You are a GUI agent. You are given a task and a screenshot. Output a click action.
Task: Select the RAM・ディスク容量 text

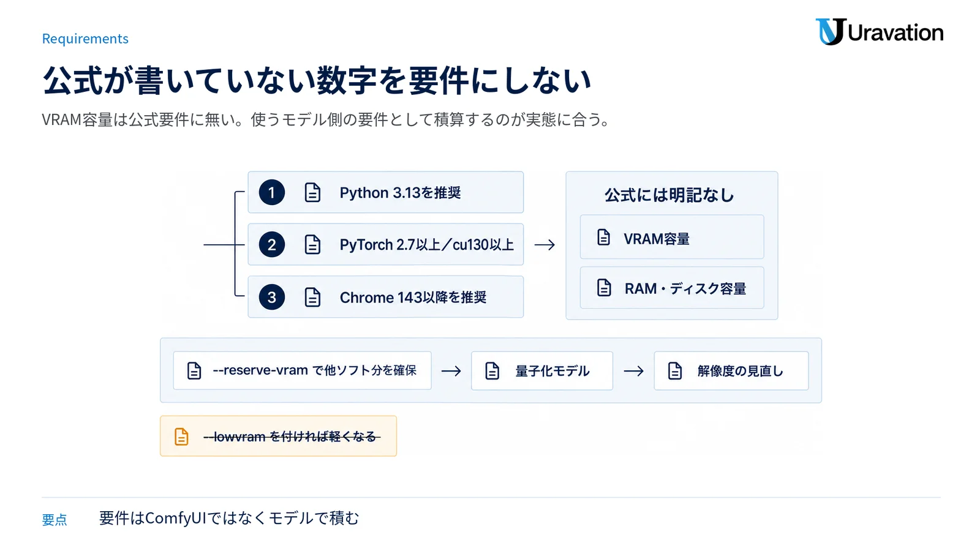point(685,288)
